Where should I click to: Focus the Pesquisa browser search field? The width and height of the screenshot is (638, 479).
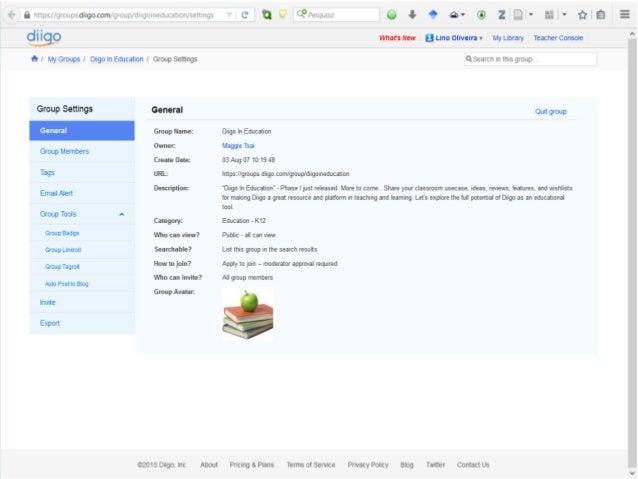[336, 15]
